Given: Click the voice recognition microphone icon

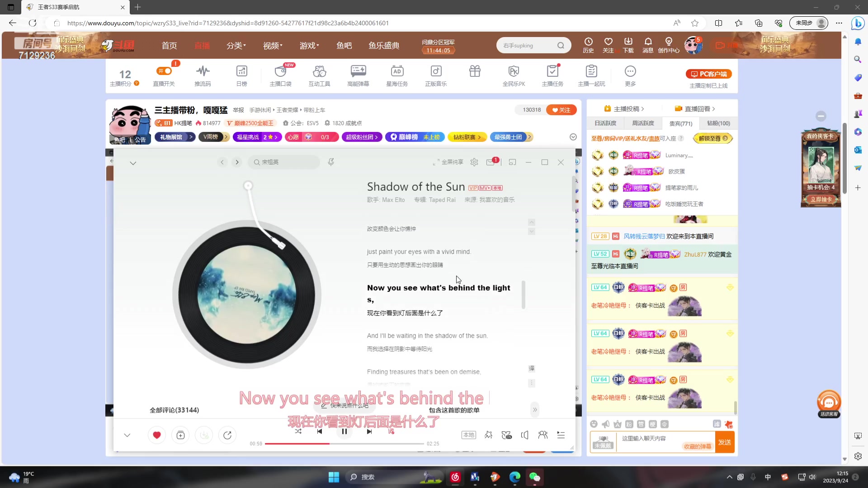Looking at the screenshot, I should pos(331,162).
